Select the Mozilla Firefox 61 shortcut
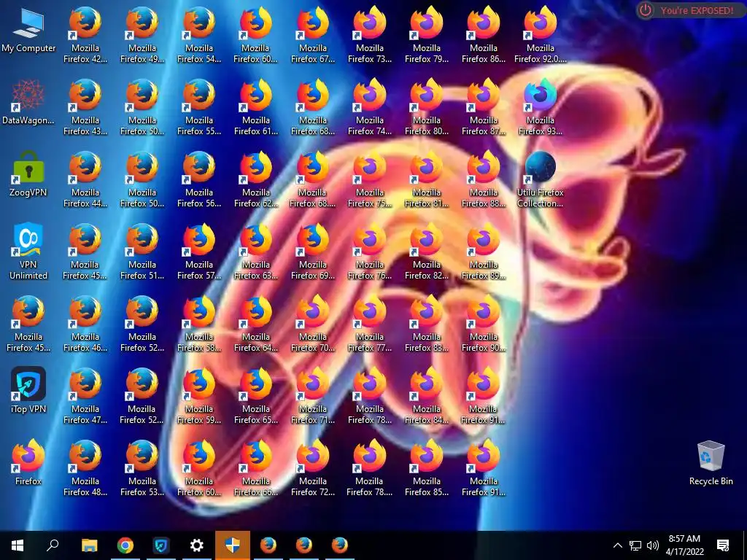Viewport: 747px width, 560px height. pyautogui.click(x=256, y=107)
